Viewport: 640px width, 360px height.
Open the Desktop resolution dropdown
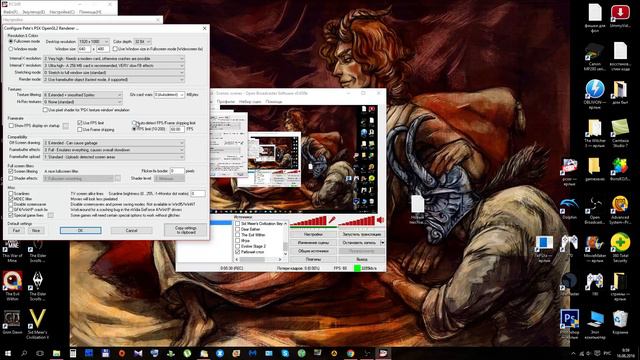93,42
